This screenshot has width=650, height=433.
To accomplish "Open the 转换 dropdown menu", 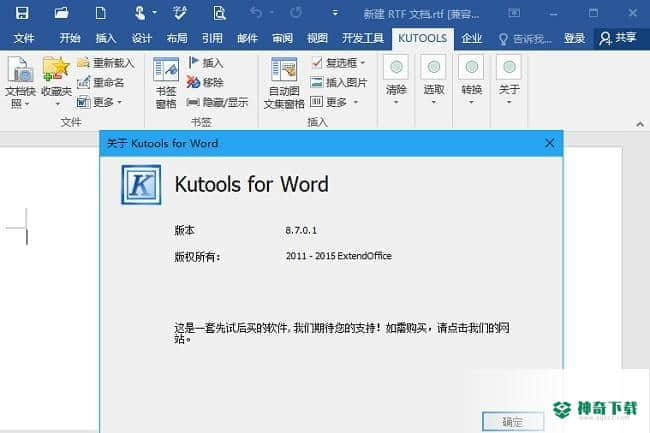I will tap(471, 81).
